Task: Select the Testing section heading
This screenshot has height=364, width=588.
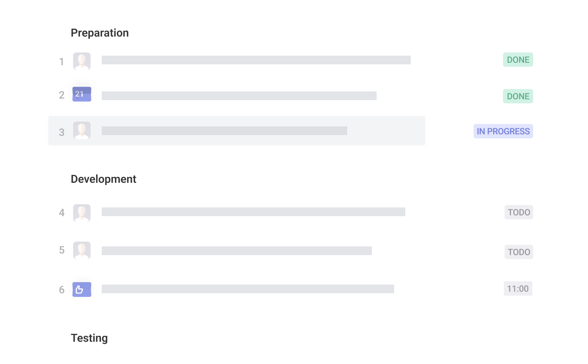Action: [x=89, y=338]
